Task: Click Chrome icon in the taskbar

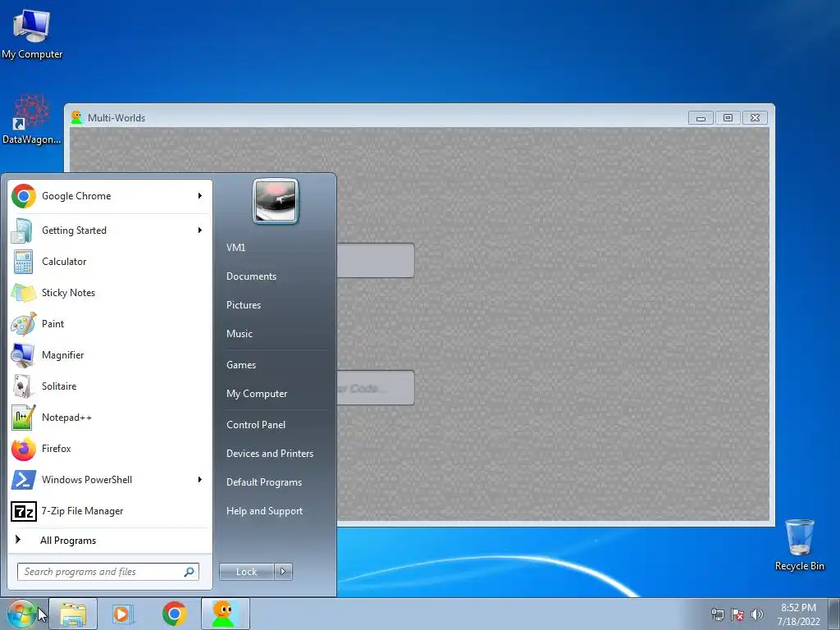Action: (175, 614)
